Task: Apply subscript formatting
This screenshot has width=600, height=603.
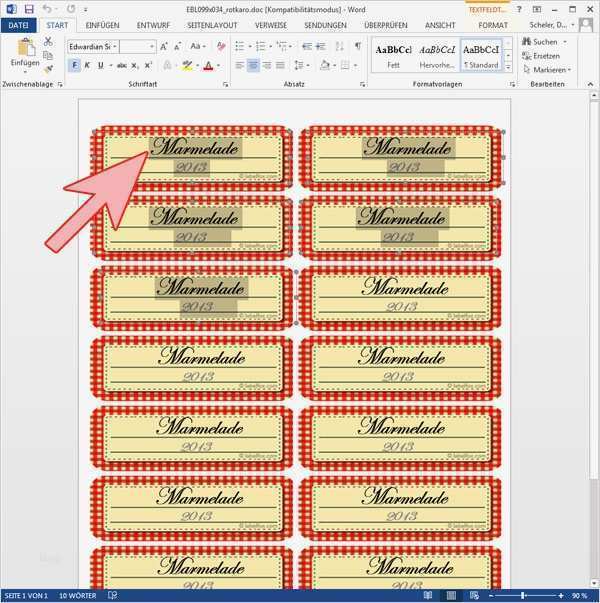Action: coord(135,66)
